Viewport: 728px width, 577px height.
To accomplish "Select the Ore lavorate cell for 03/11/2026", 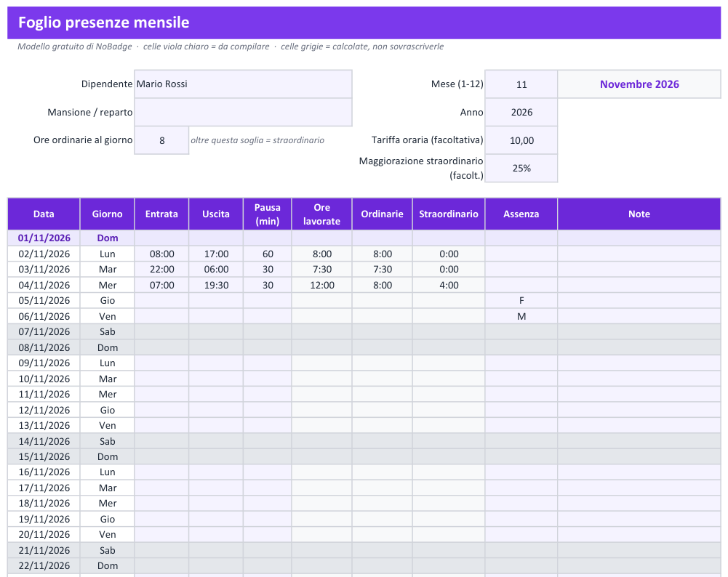I will 321,269.
